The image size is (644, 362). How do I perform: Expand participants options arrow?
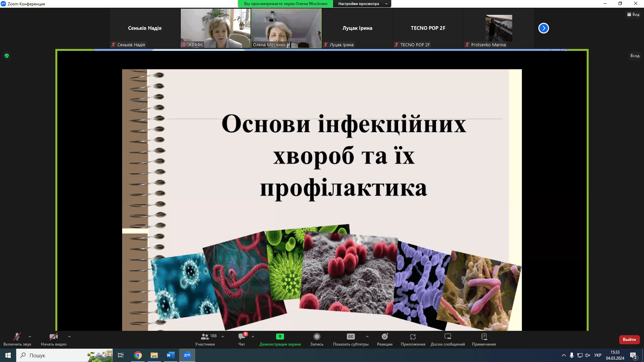pos(223,337)
